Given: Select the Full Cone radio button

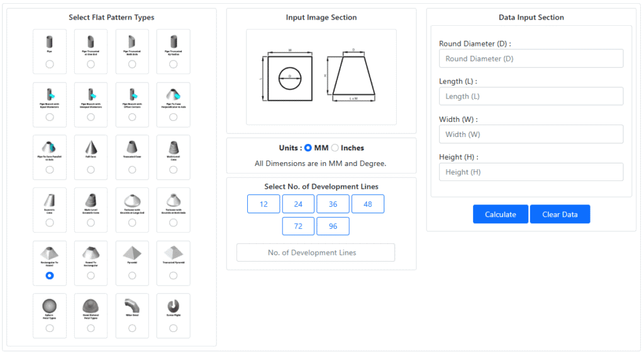Looking at the screenshot, I should [91, 170].
